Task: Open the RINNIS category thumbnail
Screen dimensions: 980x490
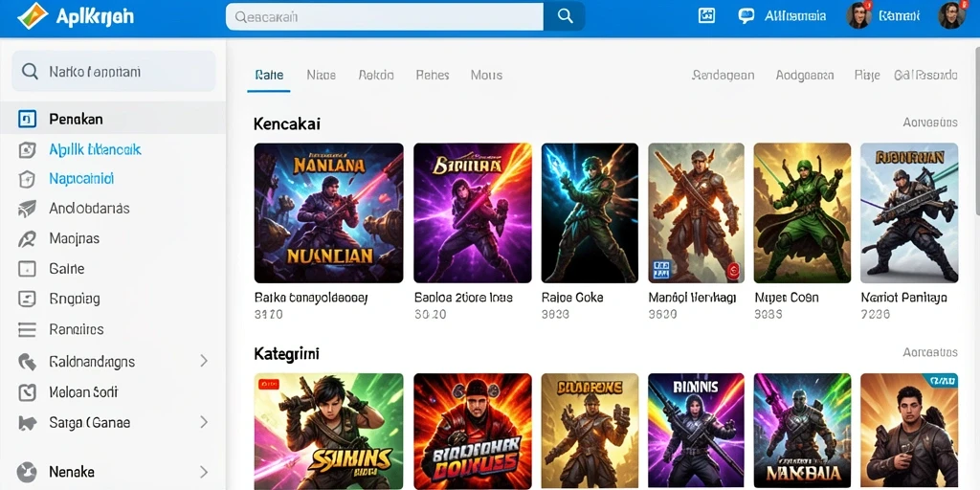Action: [696, 432]
